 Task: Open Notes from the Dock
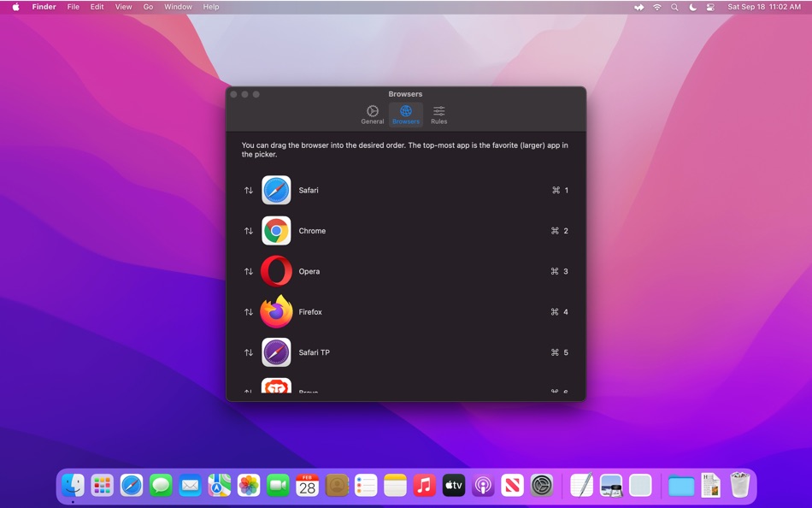coord(395,486)
